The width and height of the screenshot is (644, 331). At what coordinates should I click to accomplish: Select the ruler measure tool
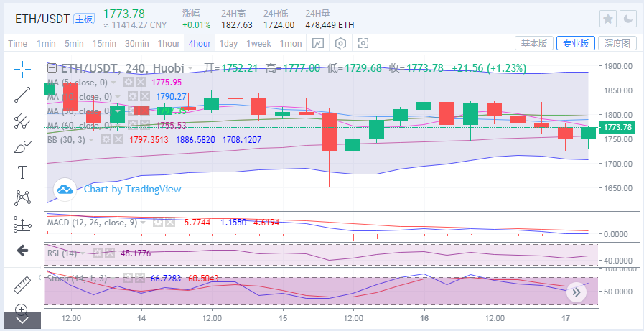click(22, 285)
